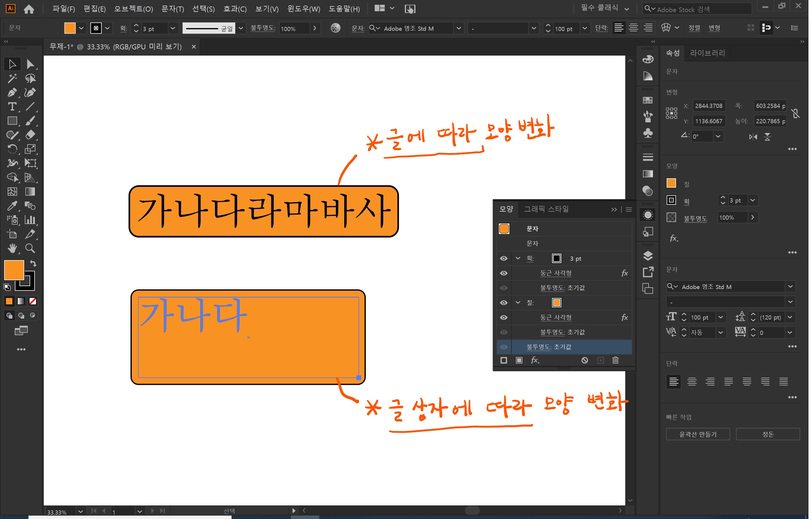This screenshot has width=812, height=519.
Task: Select the Selection tool
Action: pos(12,64)
